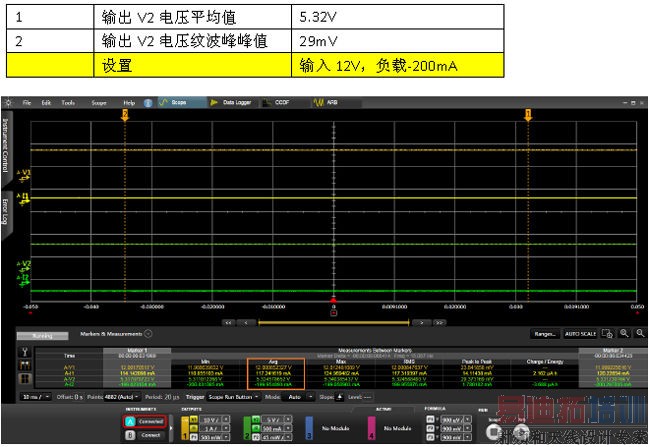Jump far right with >> scroll button
This screenshot has width=650, height=447.
coord(439,322)
